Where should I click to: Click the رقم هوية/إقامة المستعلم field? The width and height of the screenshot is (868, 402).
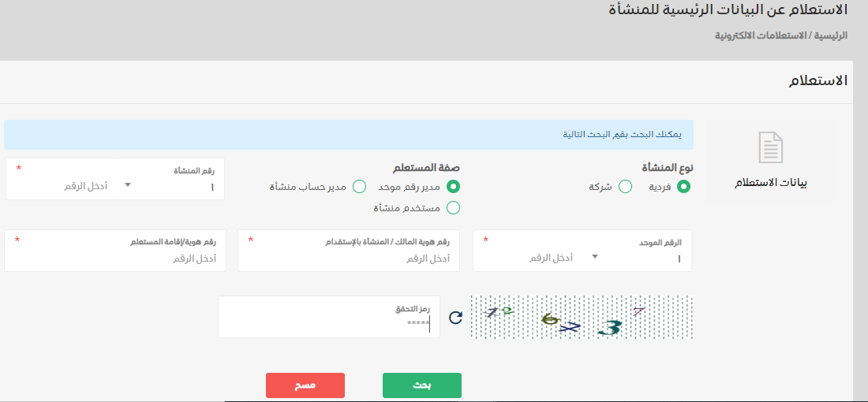(115, 259)
